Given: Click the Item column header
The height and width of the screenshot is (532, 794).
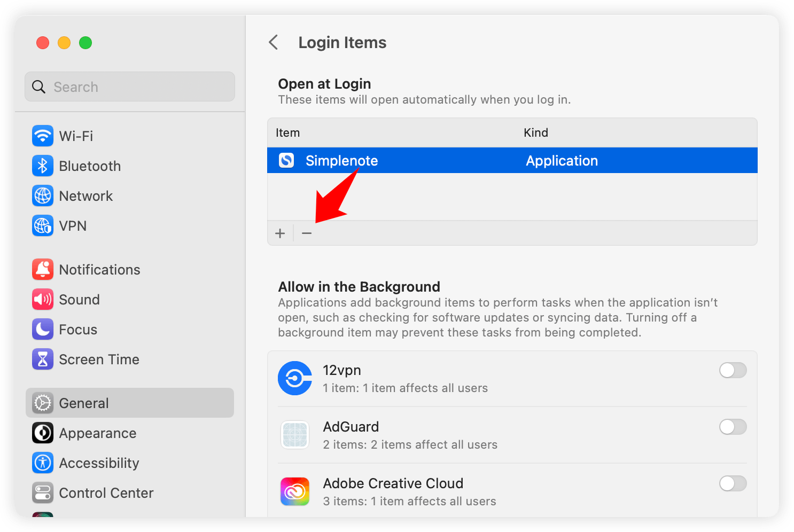Looking at the screenshot, I should (287, 132).
